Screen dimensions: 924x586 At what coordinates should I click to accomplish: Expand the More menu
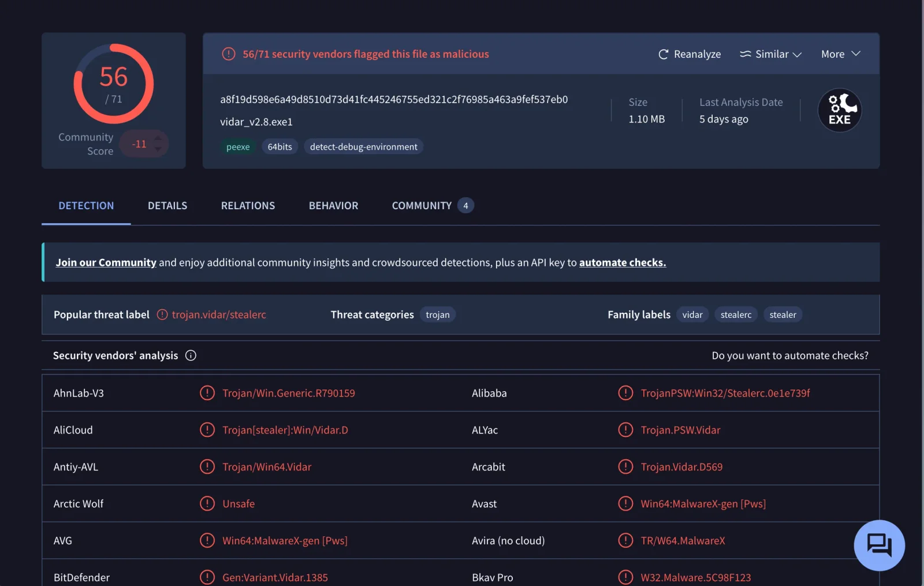841,54
